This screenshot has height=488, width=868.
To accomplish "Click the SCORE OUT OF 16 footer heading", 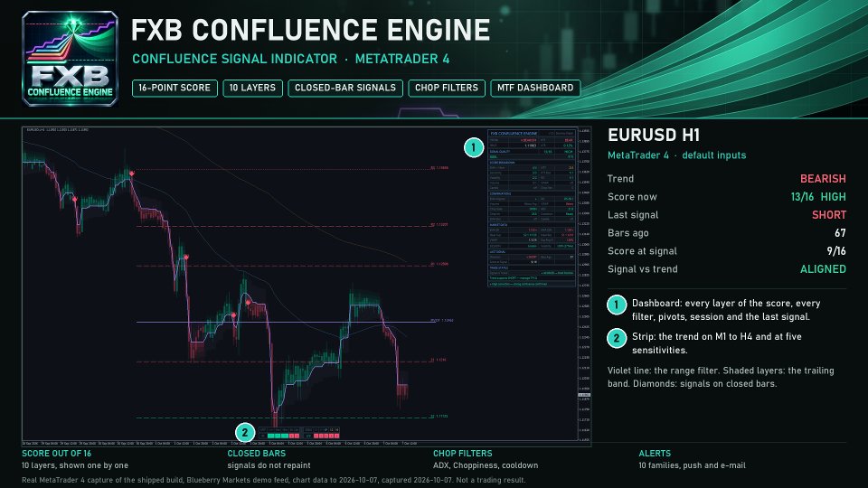I will click(x=56, y=453).
